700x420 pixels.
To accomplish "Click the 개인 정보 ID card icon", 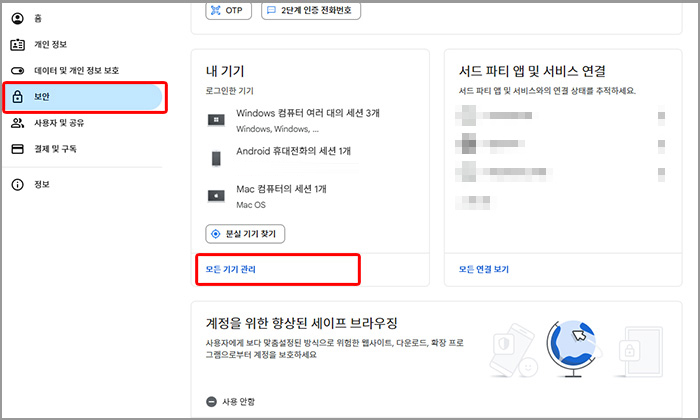I will (17, 45).
